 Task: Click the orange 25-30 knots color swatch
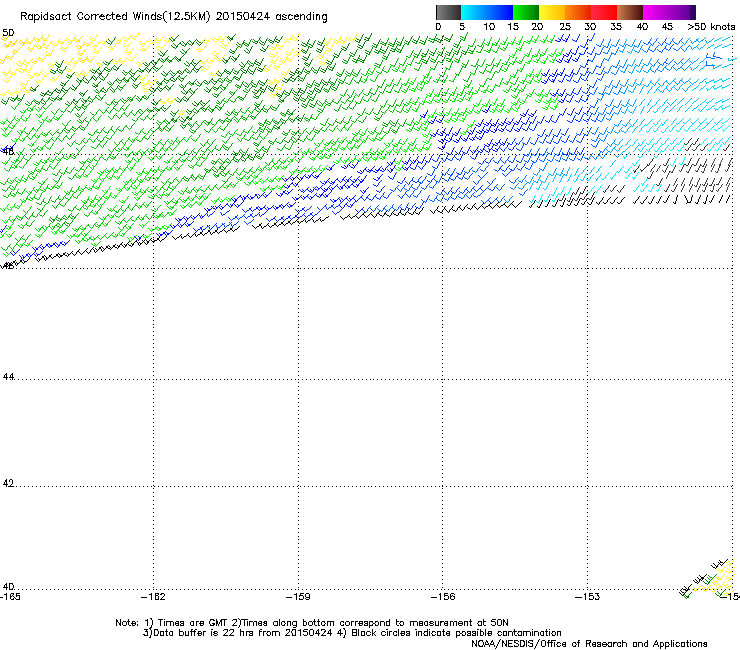578,12
